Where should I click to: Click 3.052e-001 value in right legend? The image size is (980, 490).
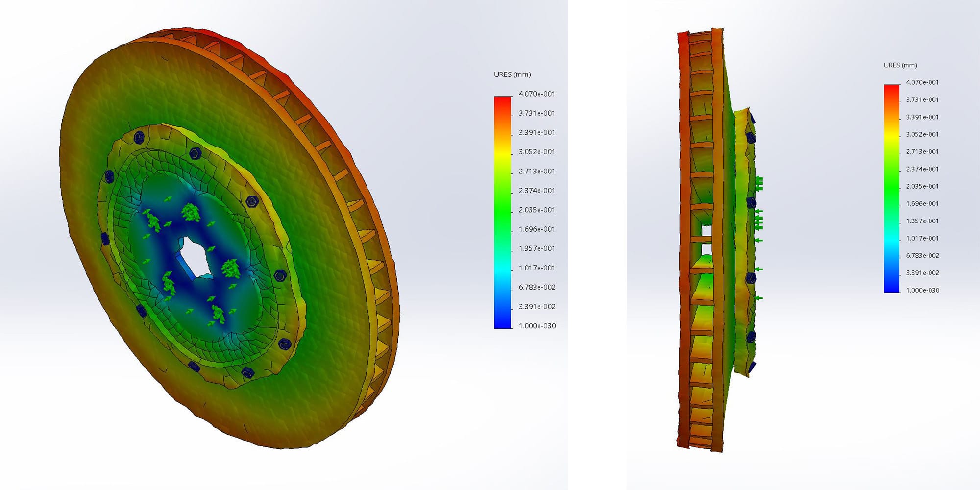click(x=923, y=134)
